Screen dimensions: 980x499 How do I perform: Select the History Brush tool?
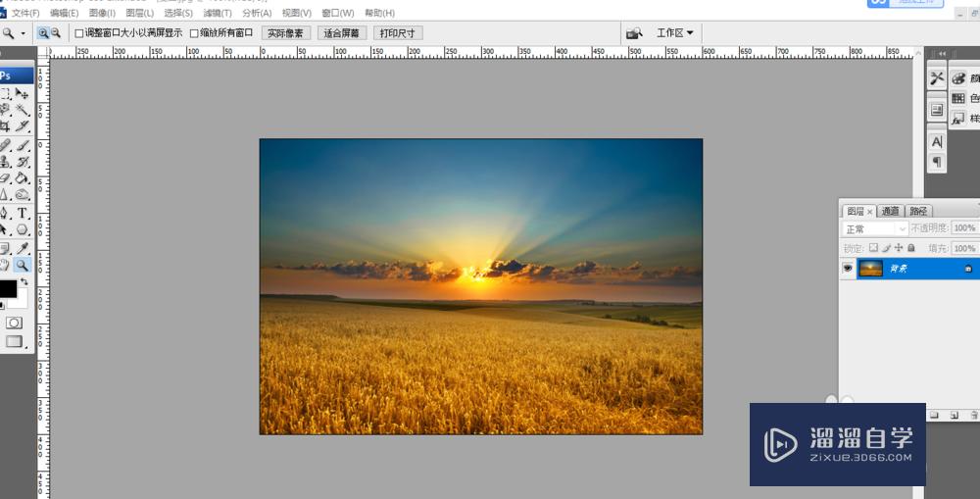coord(22,162)
